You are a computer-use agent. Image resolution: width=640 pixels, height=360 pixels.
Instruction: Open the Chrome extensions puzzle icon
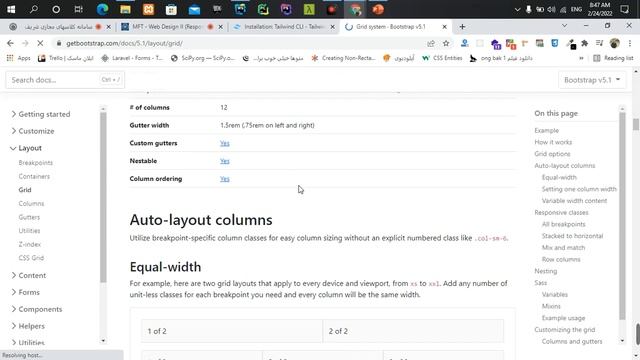click(584, 43)
